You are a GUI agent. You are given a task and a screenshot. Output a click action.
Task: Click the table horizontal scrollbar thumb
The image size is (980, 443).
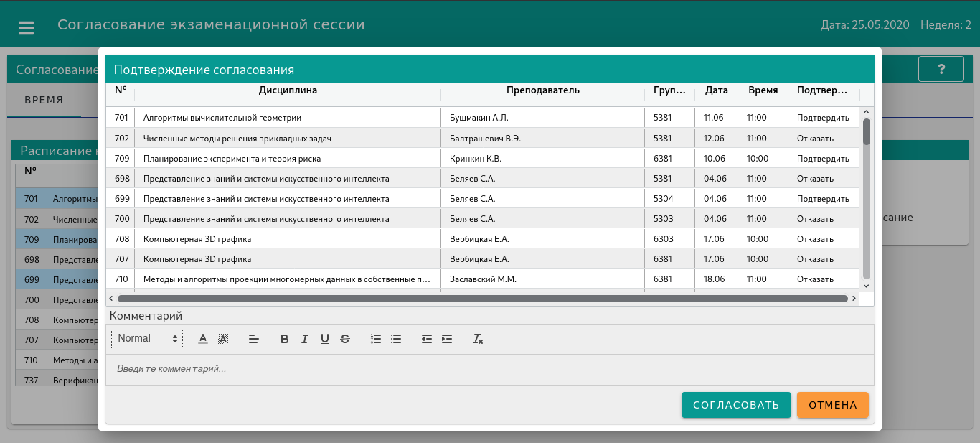click(x=483, y=298)
